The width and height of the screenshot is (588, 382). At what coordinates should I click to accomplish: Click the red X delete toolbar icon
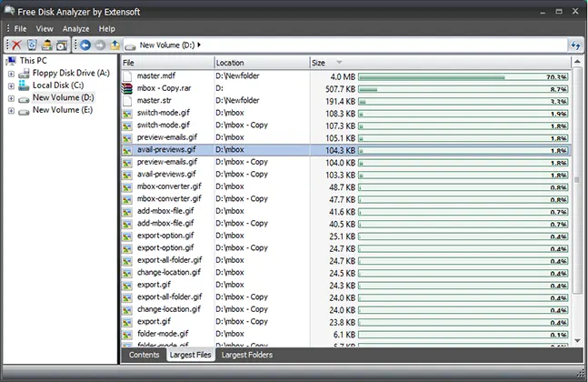pyautogui.click(x=16, y=45)
